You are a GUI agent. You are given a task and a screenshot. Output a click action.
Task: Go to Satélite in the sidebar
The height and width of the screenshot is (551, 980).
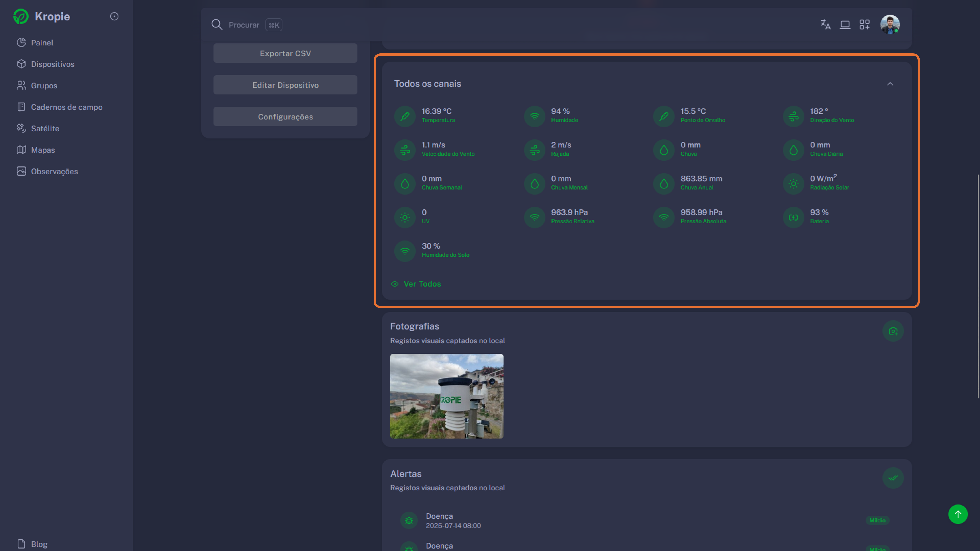[45, 128]
